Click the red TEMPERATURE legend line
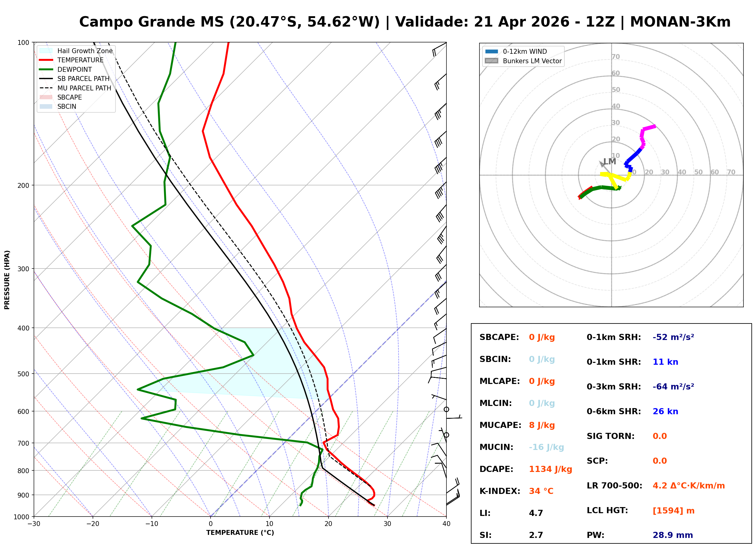 (46, 60)
